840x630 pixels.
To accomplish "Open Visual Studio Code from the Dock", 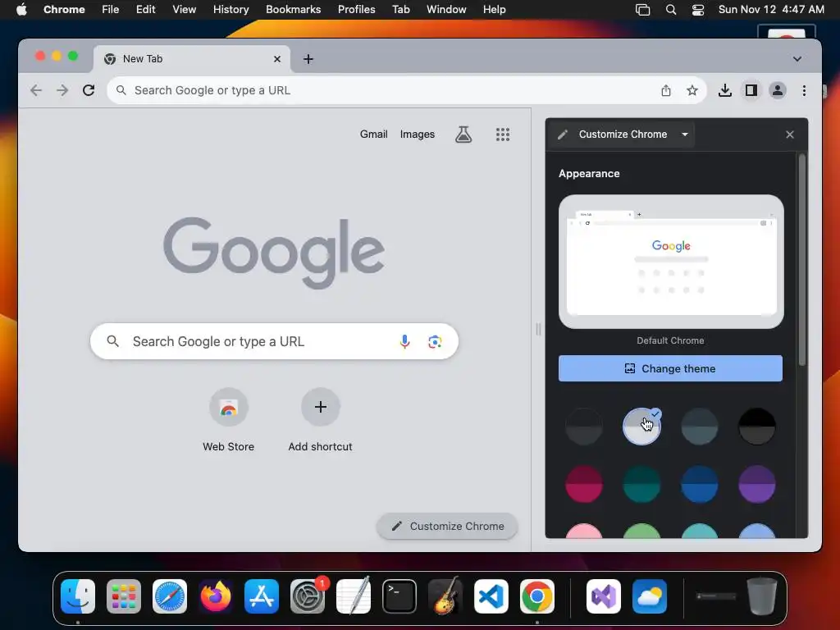I will point(491,596).
